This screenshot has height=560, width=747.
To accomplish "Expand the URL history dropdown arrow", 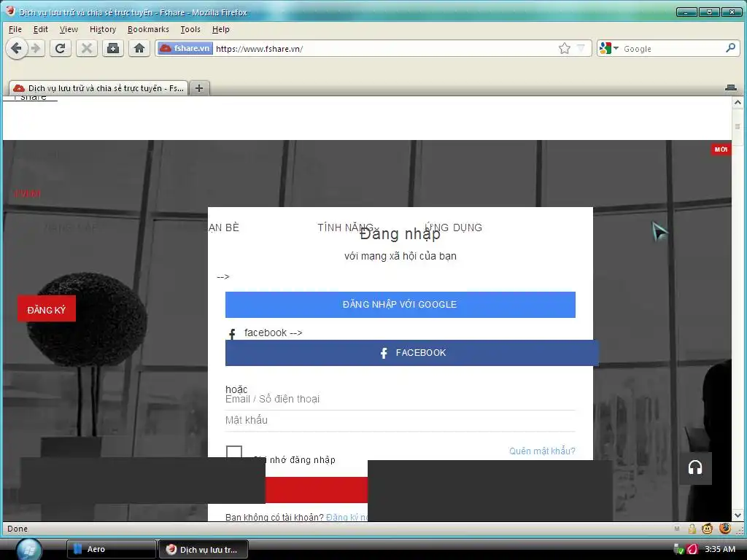I will click(x=581, y=49).
